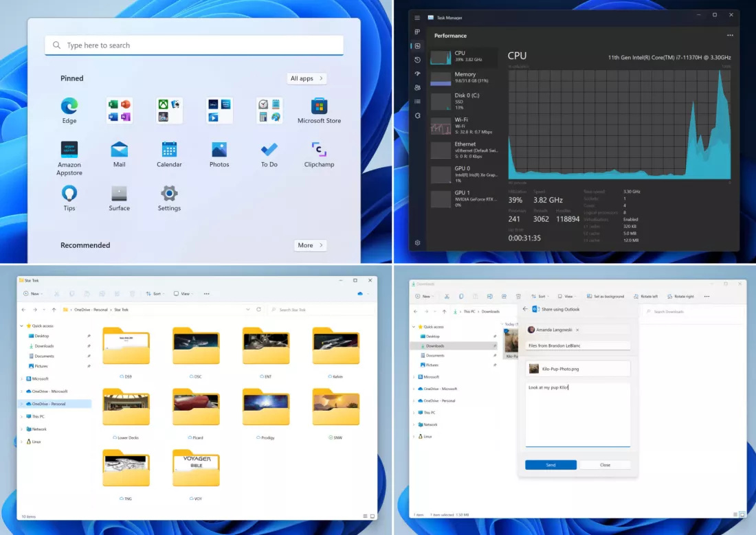Uncheck the Kilo-Pup photo thumbnail checkbox
The width and height of the screenshot is (756, 535).
507,331
